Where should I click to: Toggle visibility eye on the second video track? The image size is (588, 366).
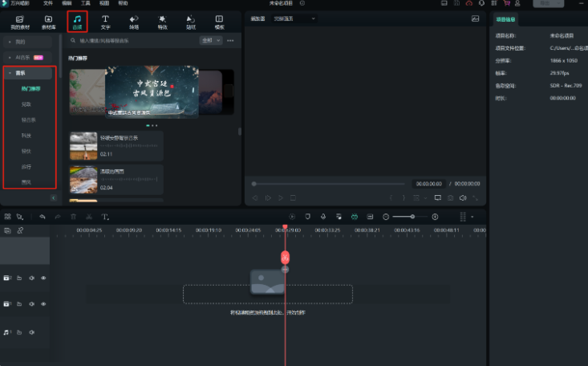pyautogui.click(x=43, y=303)
